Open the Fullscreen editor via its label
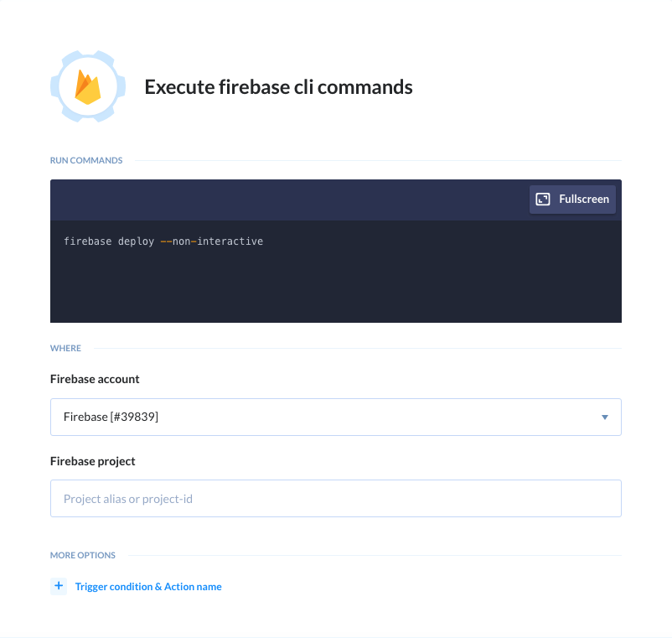Screen dimensions: 672x638 tap(584, 199)
